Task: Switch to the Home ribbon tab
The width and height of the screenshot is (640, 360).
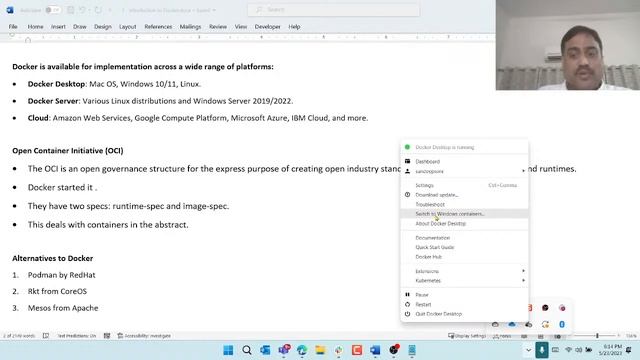Action: [x=36, y=27]
